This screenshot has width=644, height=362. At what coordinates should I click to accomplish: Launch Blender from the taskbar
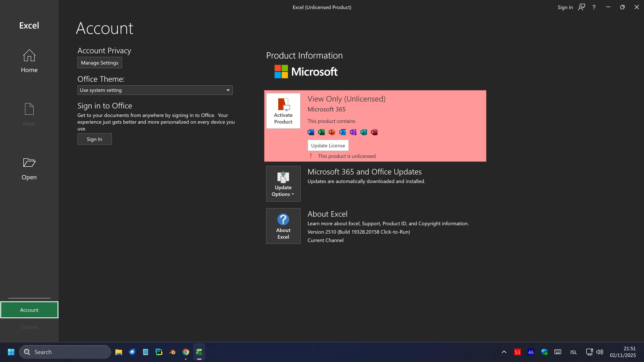[172, 352]
